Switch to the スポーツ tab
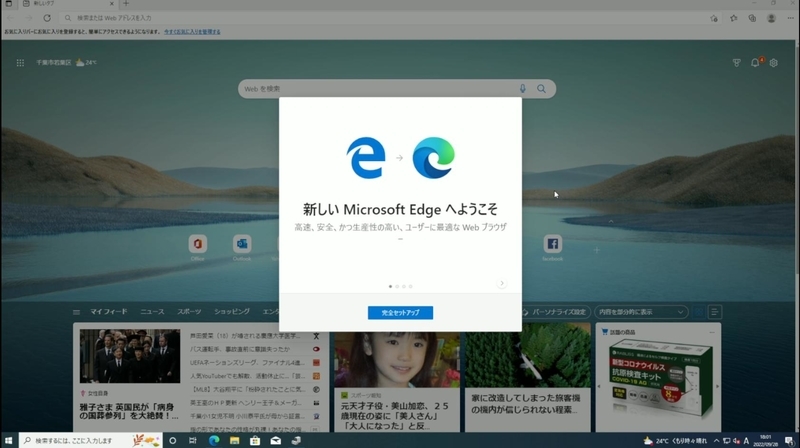800x448 pixels. (189, 311)
